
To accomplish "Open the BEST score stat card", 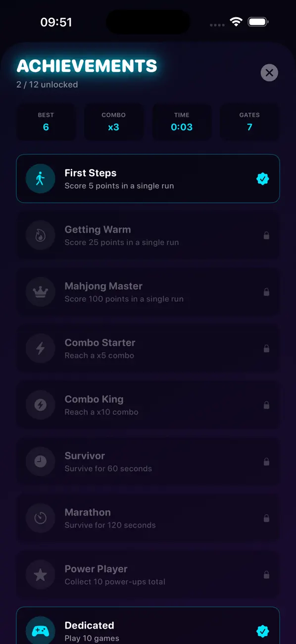I will 46,121.
